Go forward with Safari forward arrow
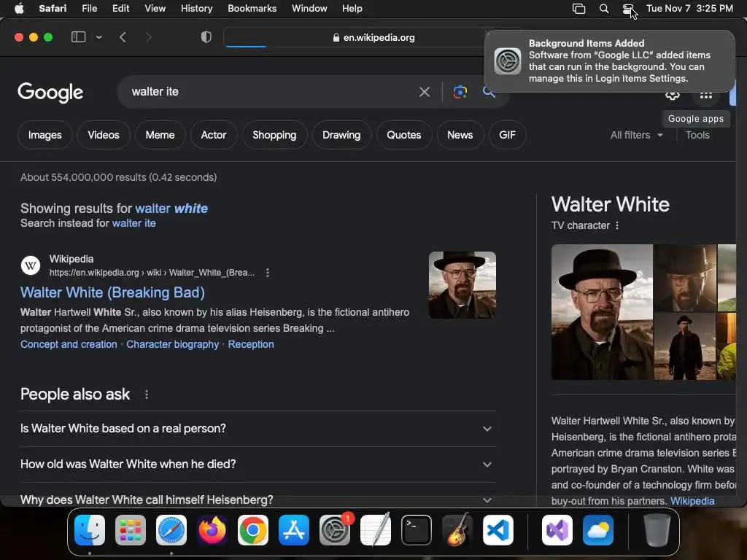747x560 pixels. [148, 37]
